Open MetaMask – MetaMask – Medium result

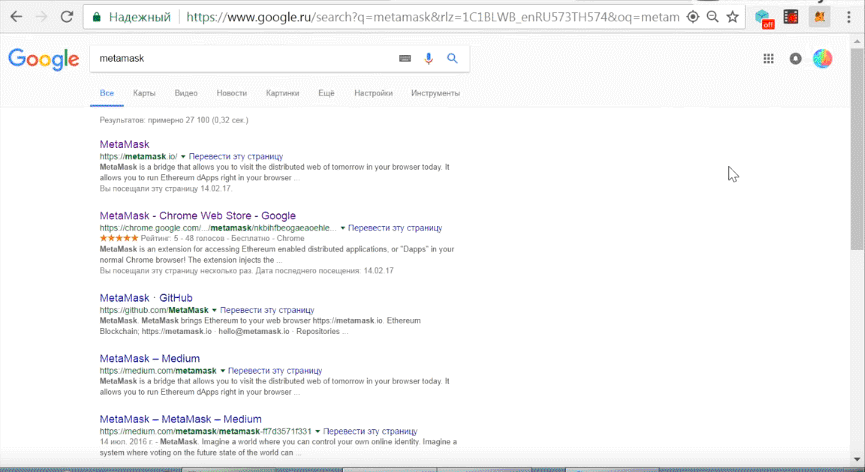180,419
